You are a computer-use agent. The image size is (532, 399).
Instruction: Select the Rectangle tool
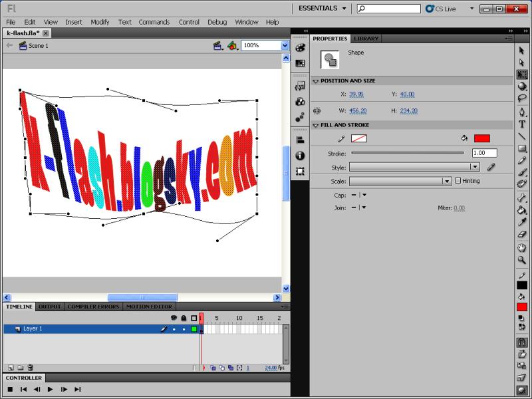point(522,148)
